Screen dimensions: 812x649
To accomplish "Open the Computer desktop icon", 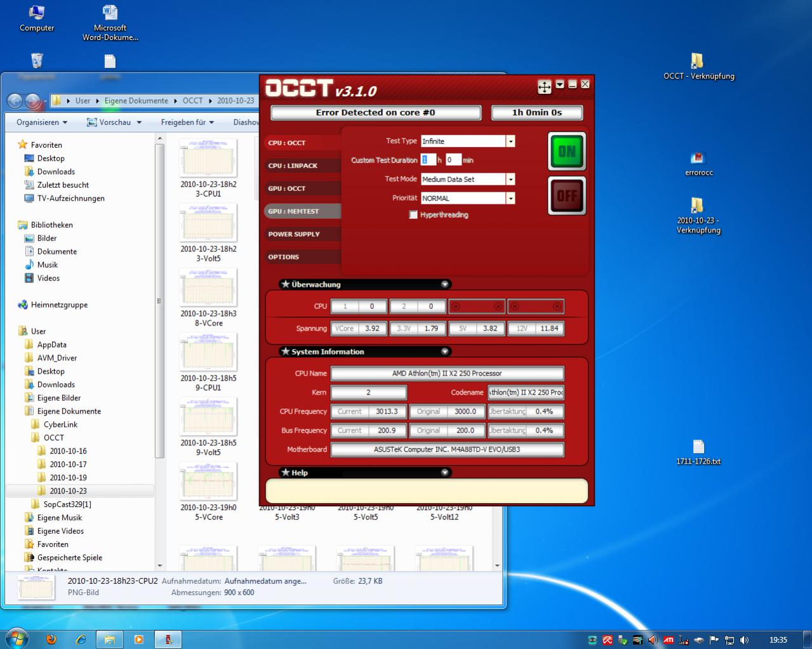I will [37, 18].
